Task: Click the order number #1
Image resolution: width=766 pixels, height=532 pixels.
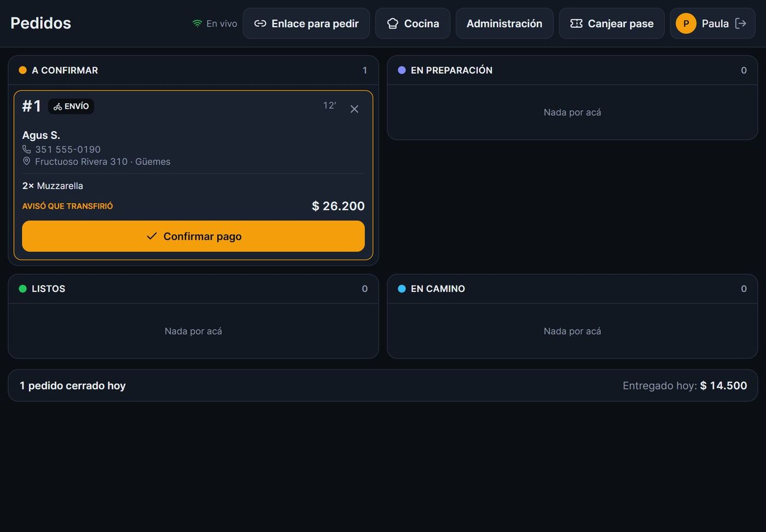Action: pos(31,106)
